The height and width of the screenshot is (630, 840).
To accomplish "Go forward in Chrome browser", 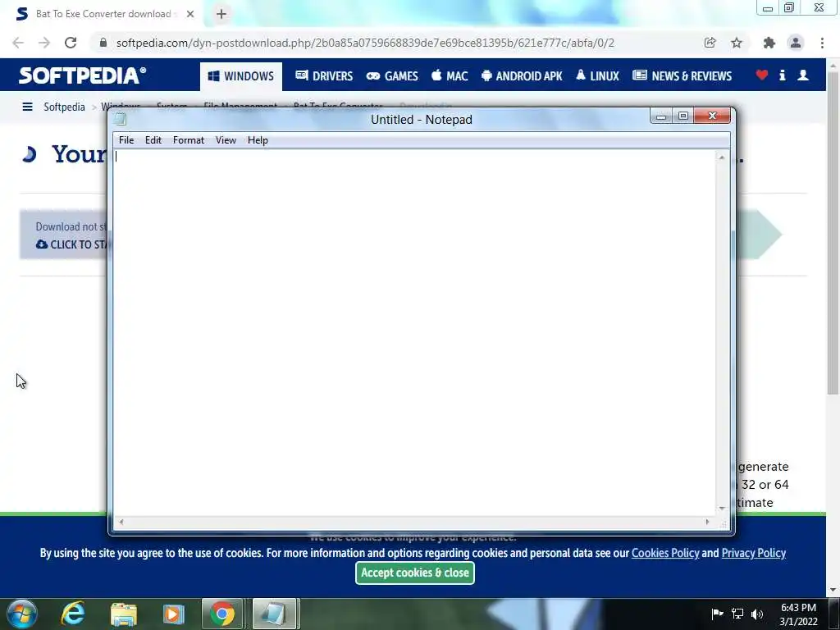I will (x=44, y=43).
